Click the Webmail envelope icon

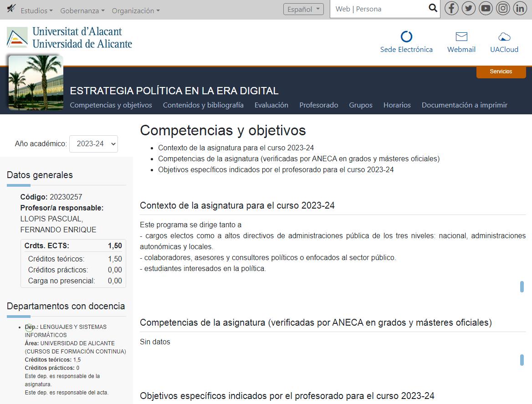pos(461,37)
